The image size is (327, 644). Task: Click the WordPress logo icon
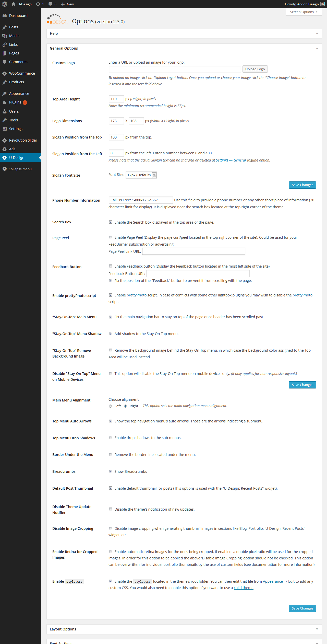point(5,4)
